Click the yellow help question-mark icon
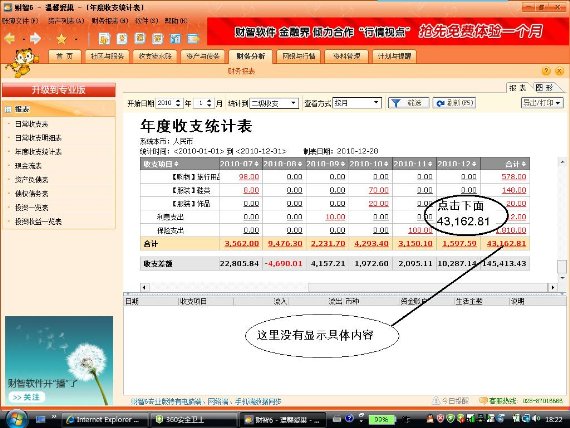 (546, 71)
